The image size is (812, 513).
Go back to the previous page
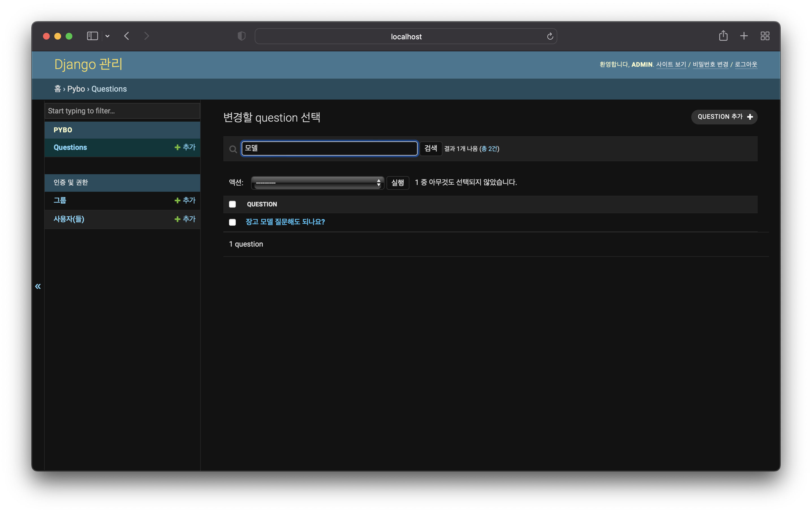tap(127, 36)
